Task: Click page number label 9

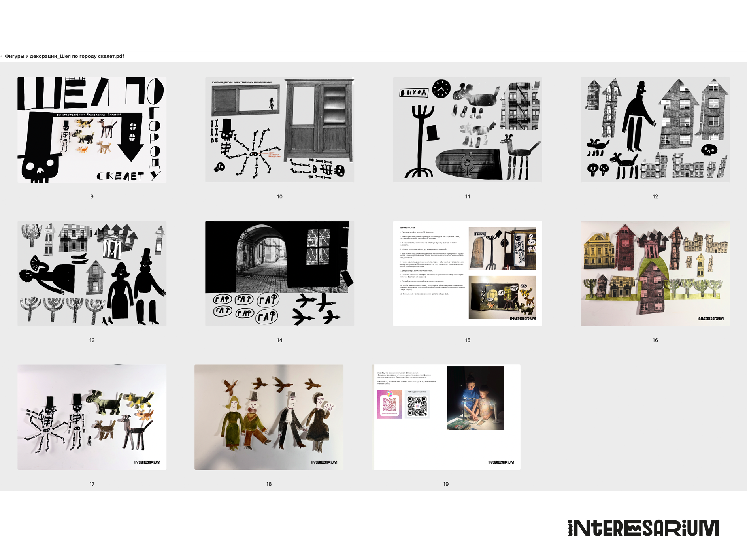Action: coord(92,196)
